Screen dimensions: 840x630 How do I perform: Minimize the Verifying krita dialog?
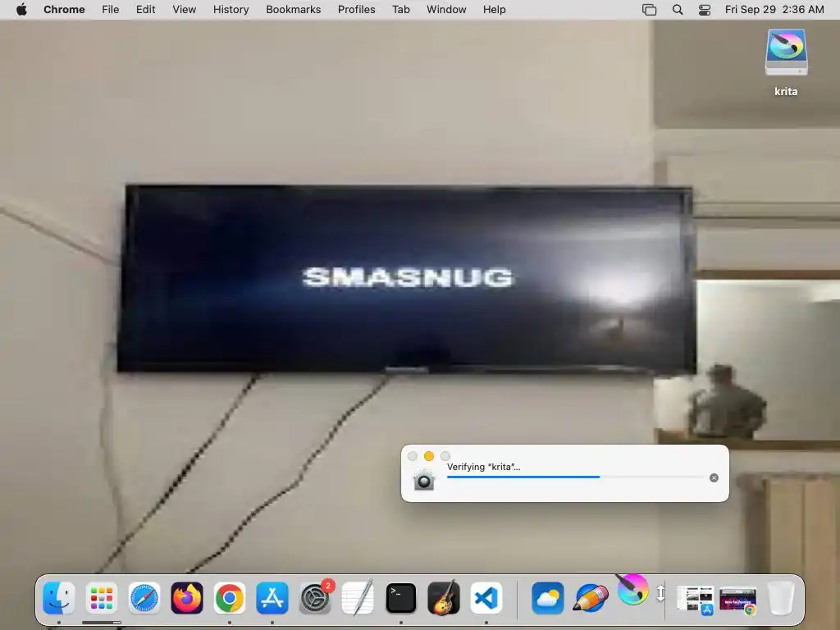tap(428, 456)
